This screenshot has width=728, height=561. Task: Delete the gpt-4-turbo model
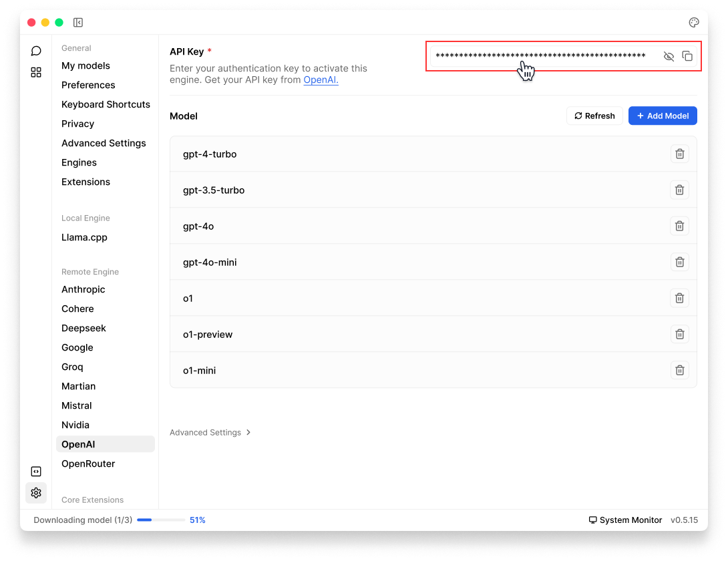680,154
